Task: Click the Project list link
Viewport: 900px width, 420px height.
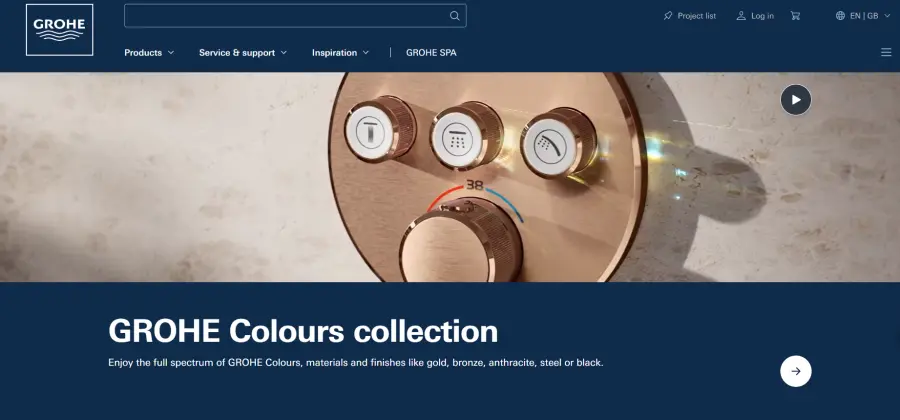Action: (697, 16)
